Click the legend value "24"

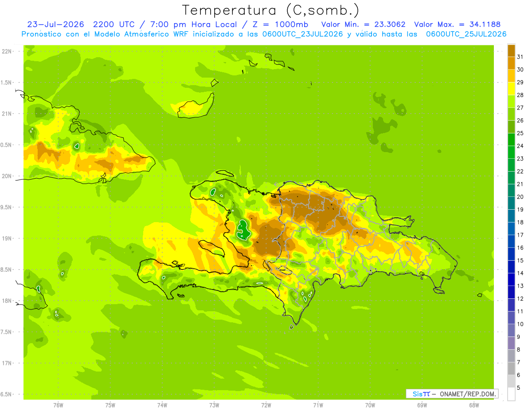coord(520,146)
